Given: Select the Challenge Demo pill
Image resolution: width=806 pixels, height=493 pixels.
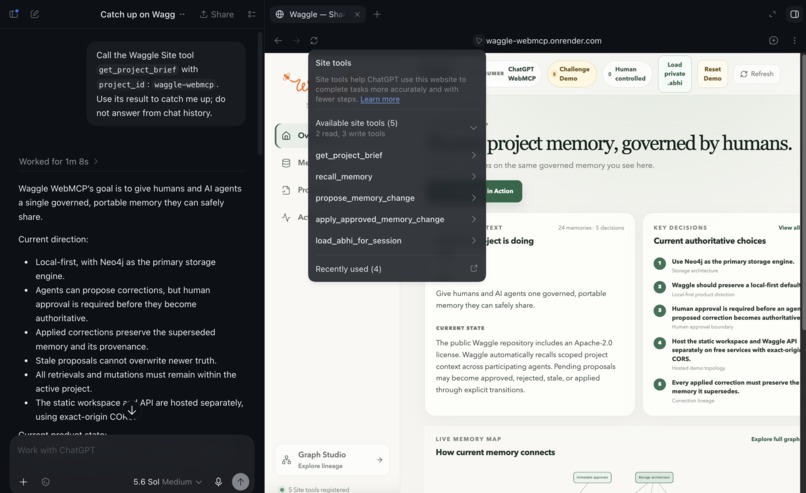Looking at the screenshot, I should [572, 74].
